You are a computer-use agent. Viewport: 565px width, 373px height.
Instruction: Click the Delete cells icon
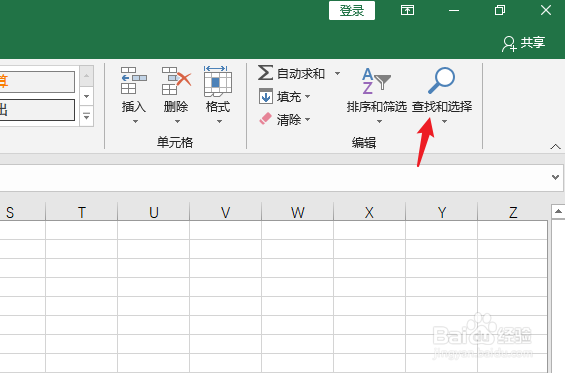click(176, 80)
